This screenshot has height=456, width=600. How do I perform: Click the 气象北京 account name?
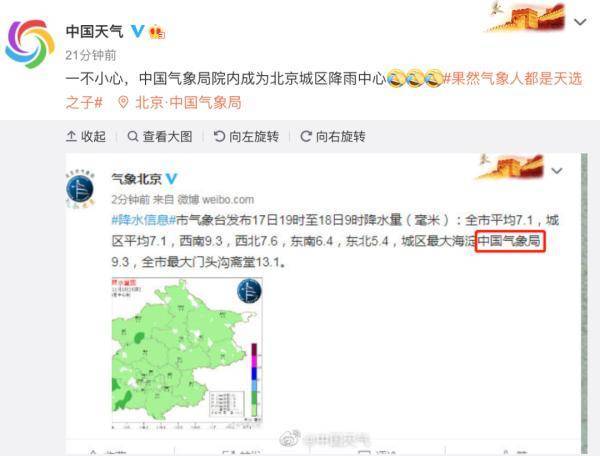tap(137, 179)
